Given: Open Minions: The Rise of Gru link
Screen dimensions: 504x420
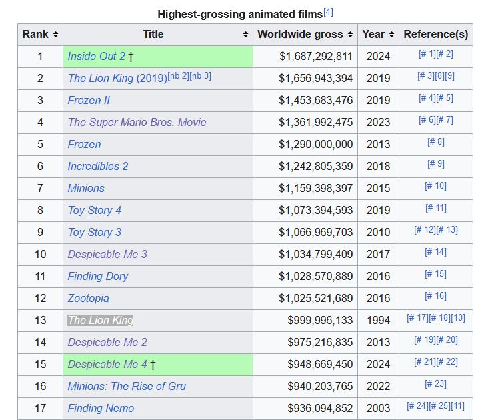Looking at the screenshot, I should click(127, 387).
